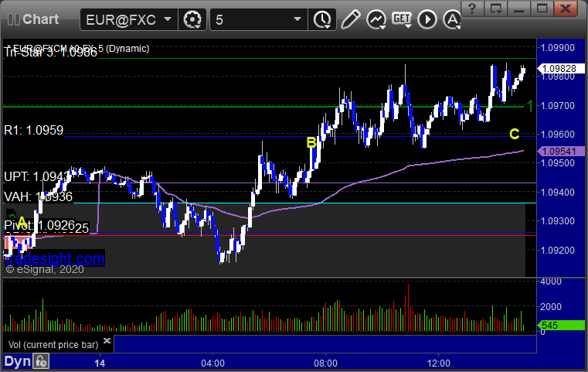Open the circled A alerts icon
Image resolution: width=588 pixels, height=372 pixels.
(x=452, y=19)
